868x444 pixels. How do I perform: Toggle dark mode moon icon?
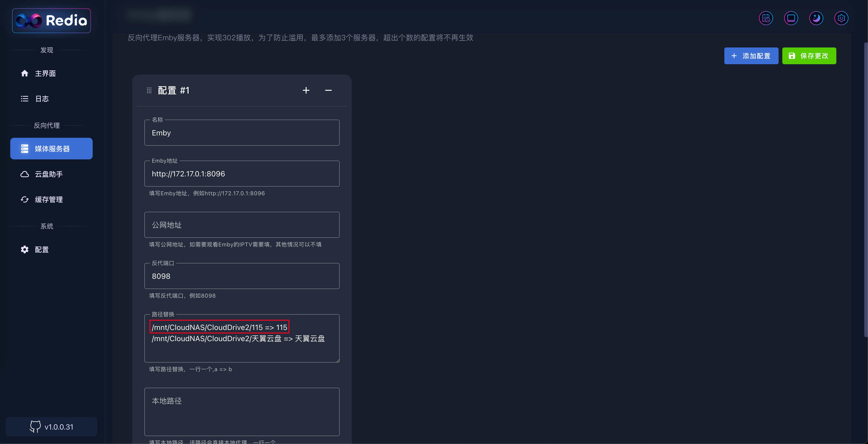[816, 18]
